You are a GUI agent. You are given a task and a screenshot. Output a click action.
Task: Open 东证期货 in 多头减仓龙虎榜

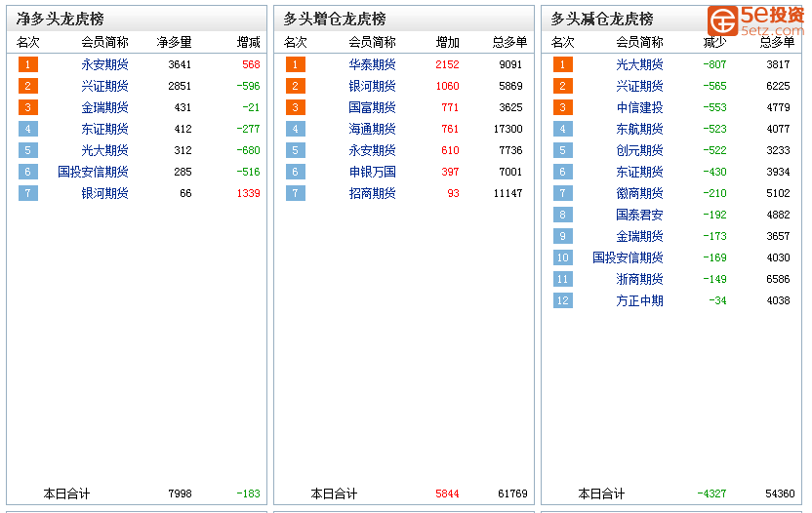[x=639, y=172]
